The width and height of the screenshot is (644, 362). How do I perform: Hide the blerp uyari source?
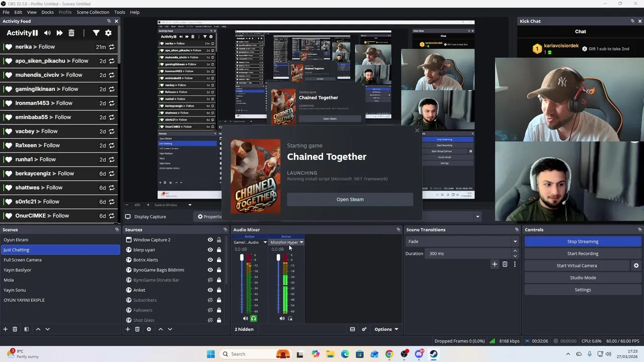click(x=210, y=250)
